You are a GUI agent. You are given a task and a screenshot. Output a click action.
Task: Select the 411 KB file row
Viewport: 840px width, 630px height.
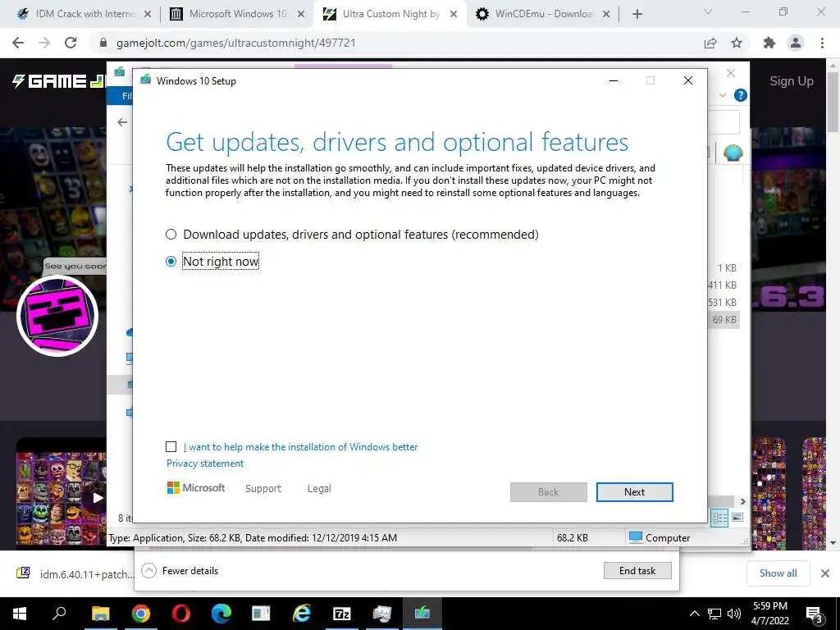(724, 285)
